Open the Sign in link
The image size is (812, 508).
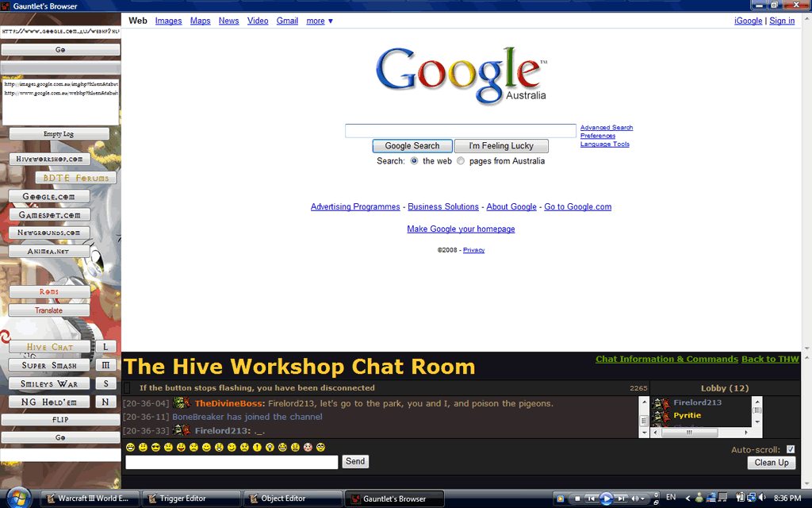[782, 21]
